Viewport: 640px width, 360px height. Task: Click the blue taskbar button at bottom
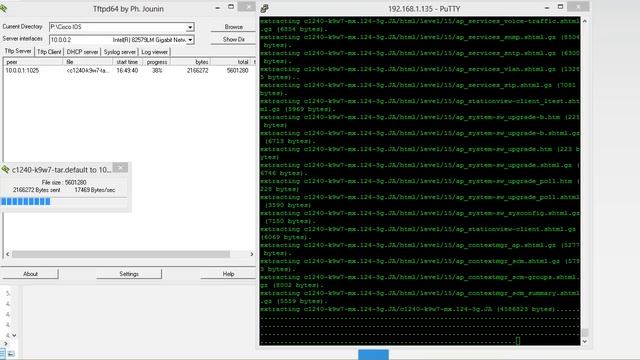pyautogui.click(x=373, y=355)
